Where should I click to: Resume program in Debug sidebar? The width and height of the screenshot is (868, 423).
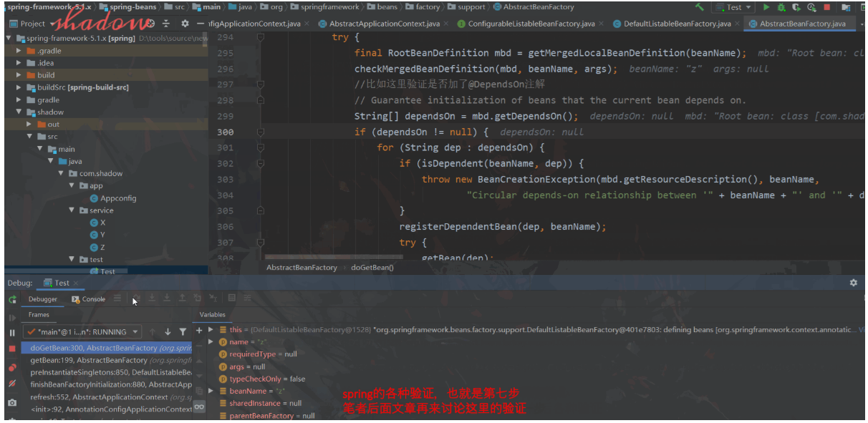click(x=12, y=318)
